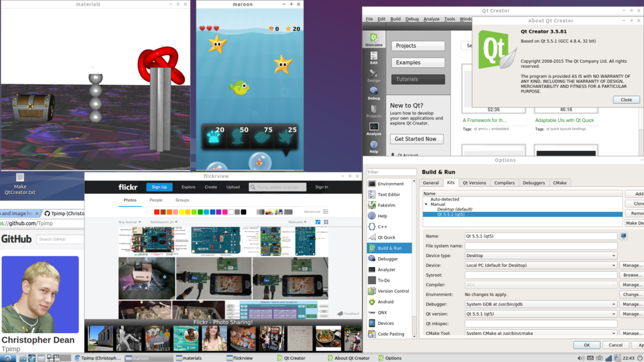Click the kit icon button beside Name field

[623, 236]
